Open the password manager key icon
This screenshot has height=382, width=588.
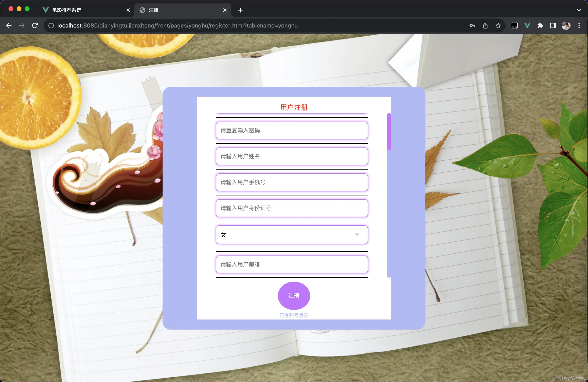click(x=472, y=25)
